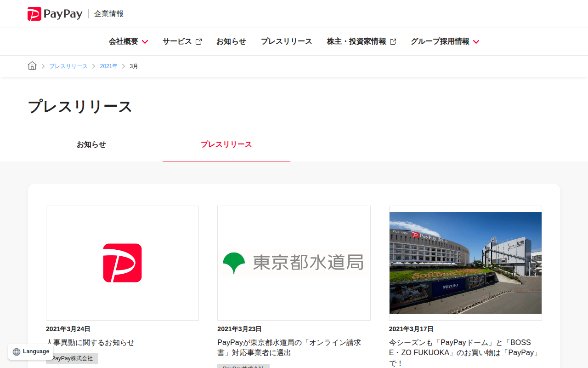Open the 東京都水道局 thumbnail card
The height and width of the screenshot is (368, 588).
click(294, 263)
